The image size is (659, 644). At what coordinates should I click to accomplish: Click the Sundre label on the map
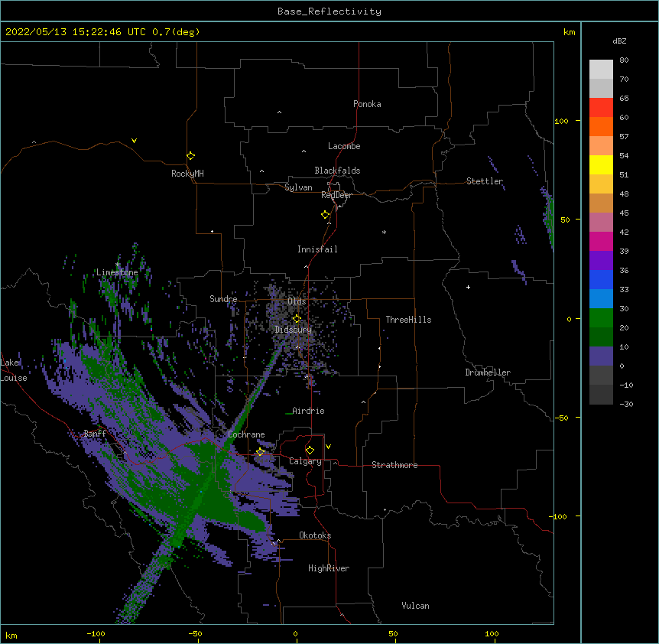coord(223,299)
